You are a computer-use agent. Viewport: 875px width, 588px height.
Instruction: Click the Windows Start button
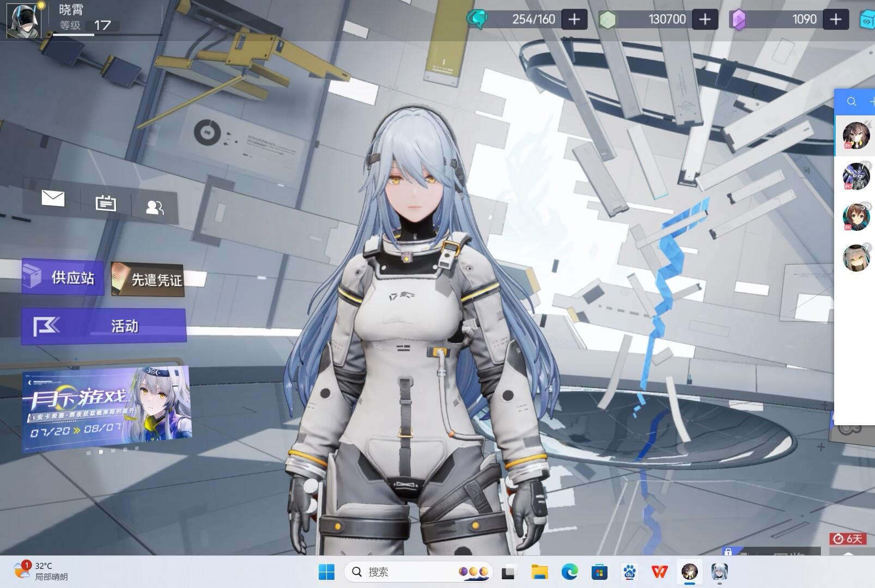coord(326,572)
